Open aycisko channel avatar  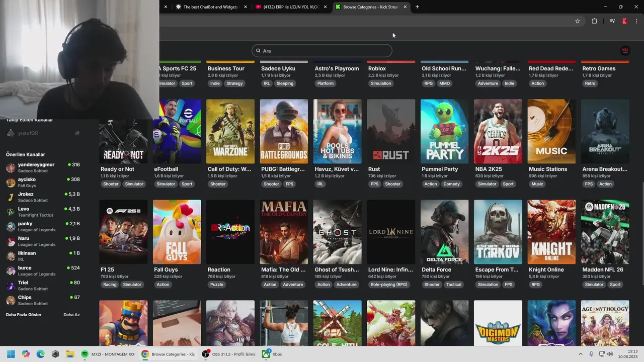tap(11, 183)
